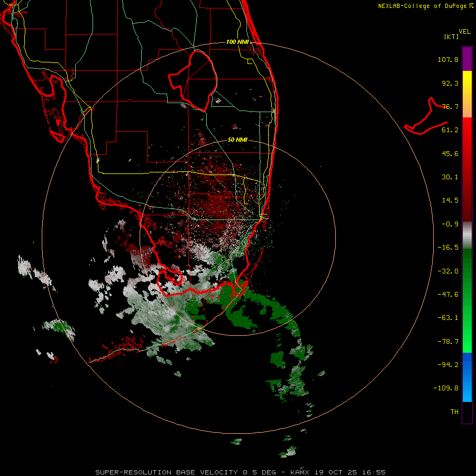Select the 61.2 legend value
The width and height of the screenshot is (476, 476).
tap(450, 130)
